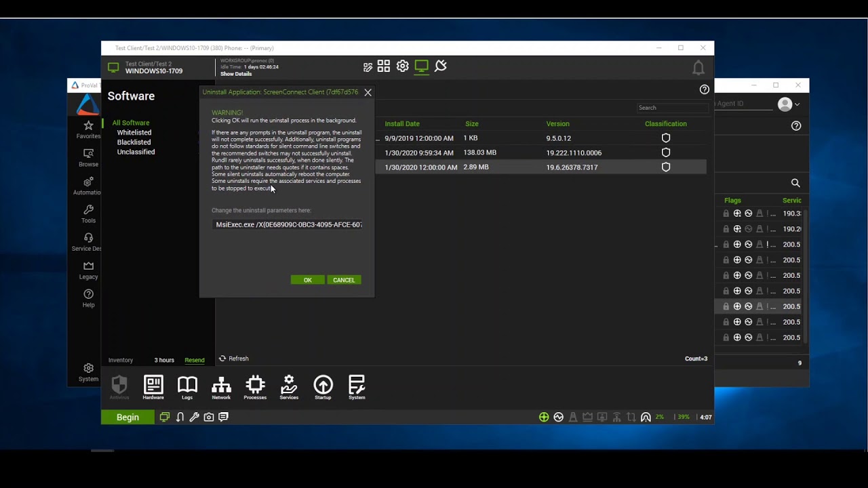The height and width of the screenshot is (488, 868).
Task: Open the gear settings icon in computer header
Action: tap(403, 66)
